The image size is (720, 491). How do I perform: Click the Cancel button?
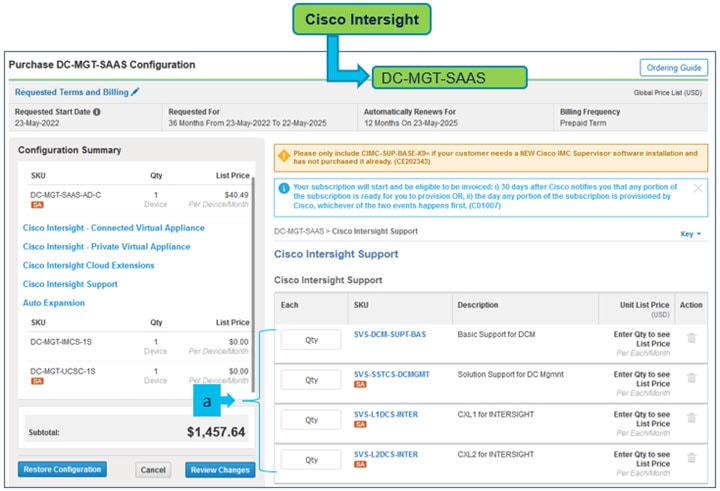point(153,470)
